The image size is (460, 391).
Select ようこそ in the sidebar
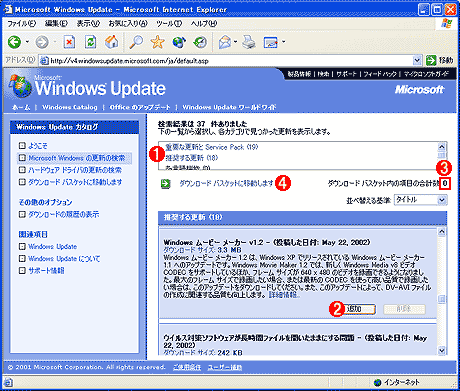click(x=37, y=146)
